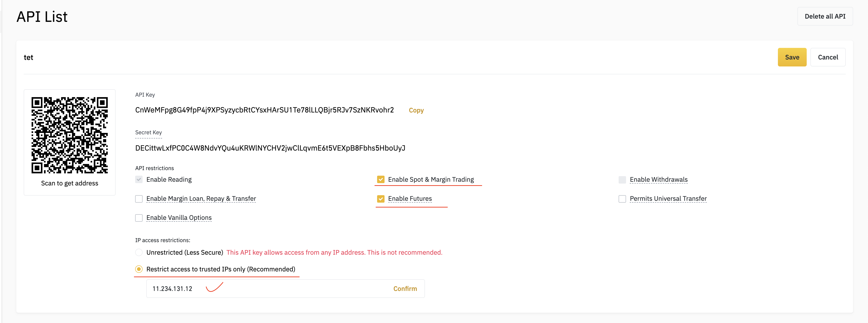The image size is (868, 323).
Task: Select the API Key string text
Action: (264, 110)
